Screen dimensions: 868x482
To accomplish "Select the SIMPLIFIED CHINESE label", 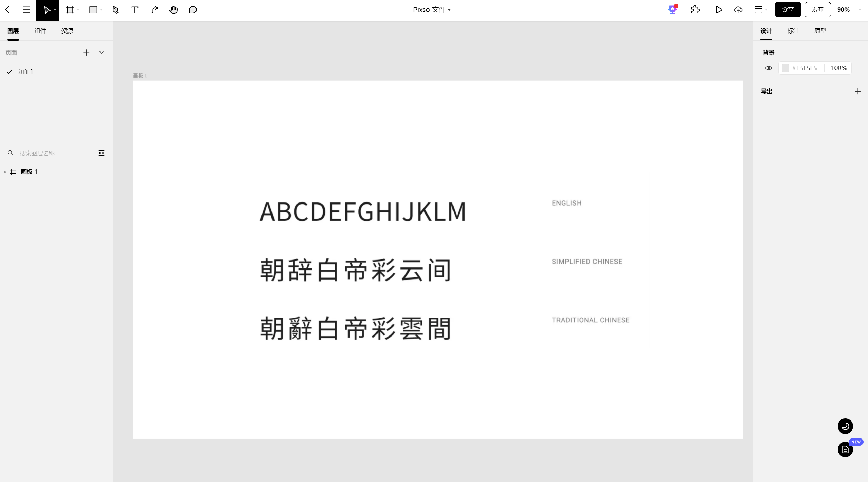I will 587,262.
